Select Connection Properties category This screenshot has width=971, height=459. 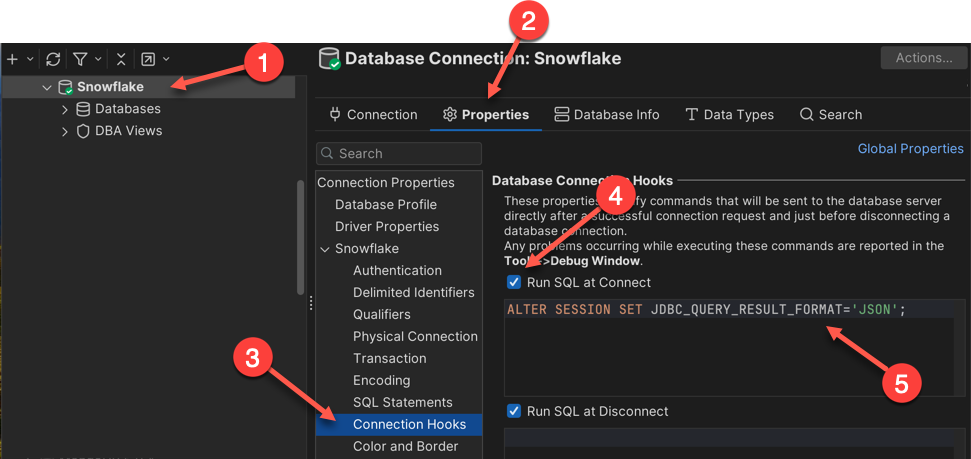tap(386, 183)
